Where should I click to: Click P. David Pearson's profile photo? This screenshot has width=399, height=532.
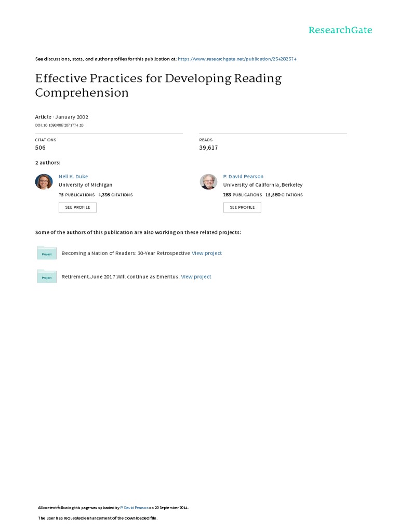pyautogui.click(x=208, y=182)
